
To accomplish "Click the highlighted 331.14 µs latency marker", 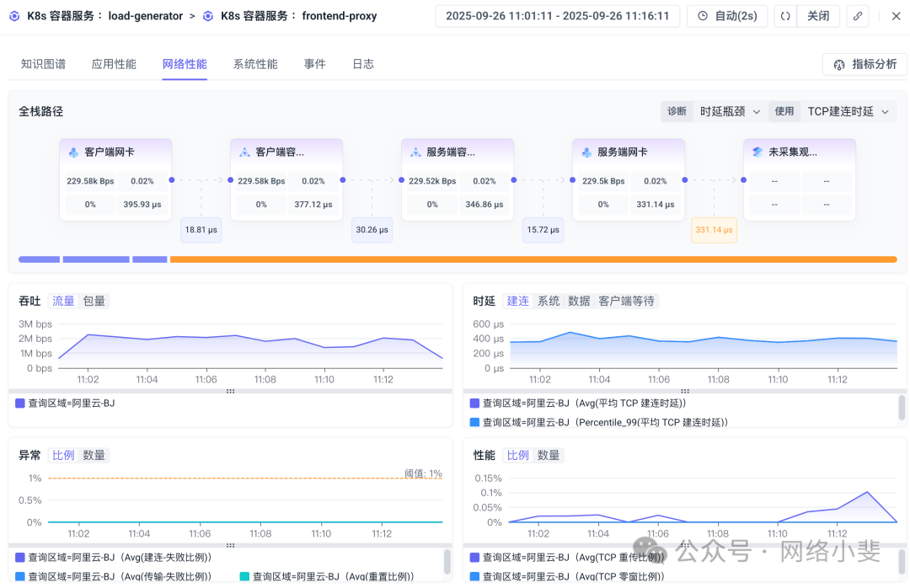I will click(714, 229).
